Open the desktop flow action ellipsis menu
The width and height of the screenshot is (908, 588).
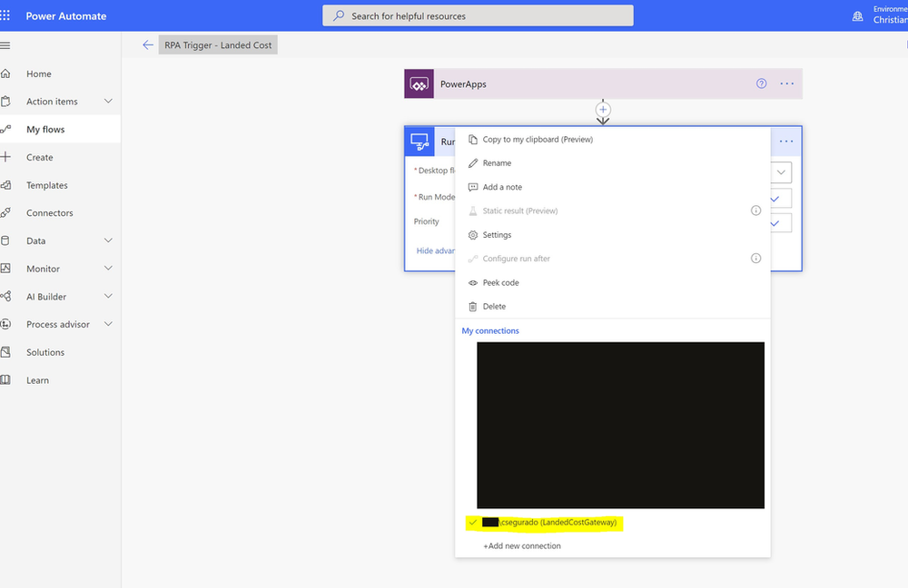[x=785, y=142]
